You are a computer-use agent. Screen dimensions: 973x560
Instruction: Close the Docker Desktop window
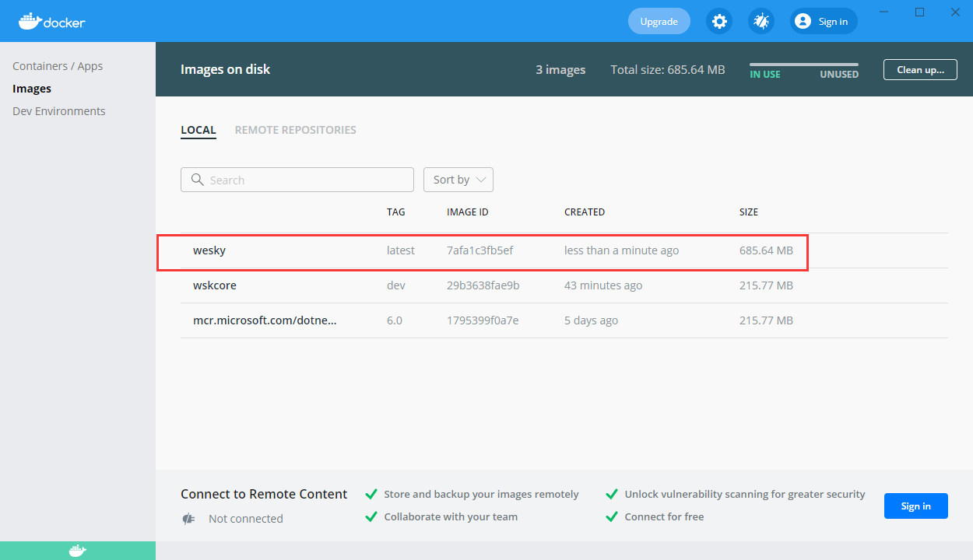tap(955, 12)
